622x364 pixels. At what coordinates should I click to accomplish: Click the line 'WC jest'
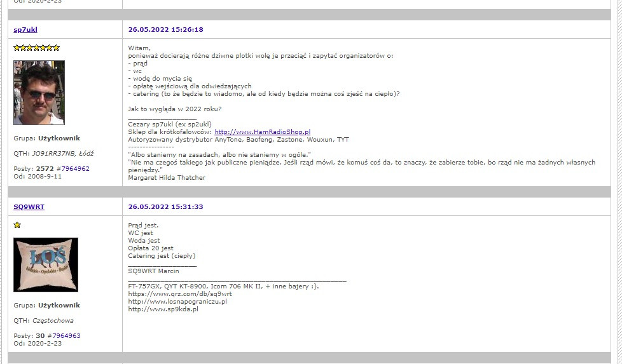click(141, 233)
